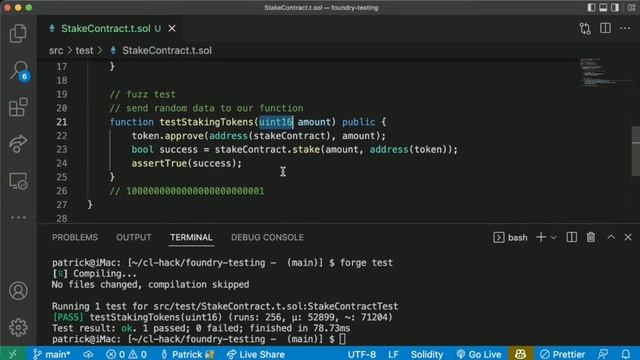The image size is (640, 360).
Task: Click the Patrick status bar item
Action: [x=188, y=354]
